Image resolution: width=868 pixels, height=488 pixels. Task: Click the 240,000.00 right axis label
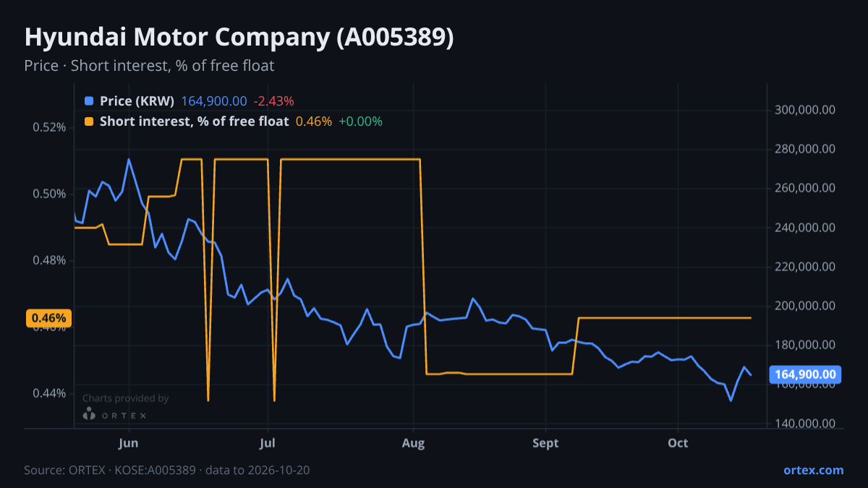pos(806,228)
